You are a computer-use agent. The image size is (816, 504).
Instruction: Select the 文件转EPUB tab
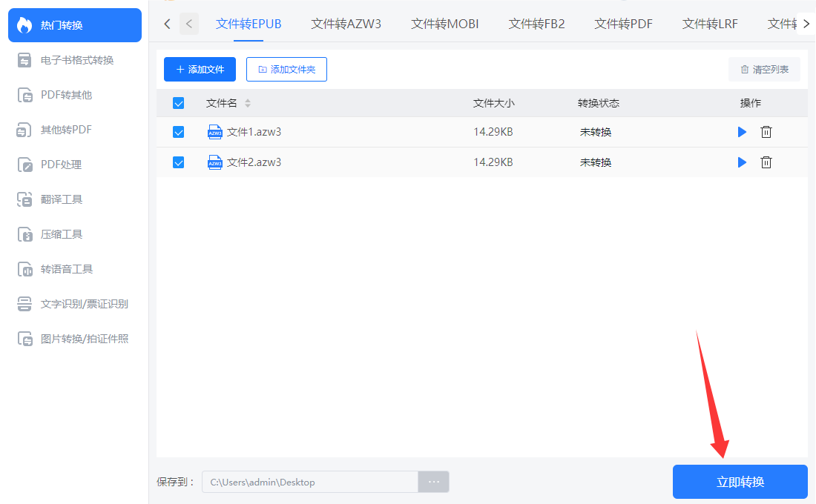(x=249, y=24)
